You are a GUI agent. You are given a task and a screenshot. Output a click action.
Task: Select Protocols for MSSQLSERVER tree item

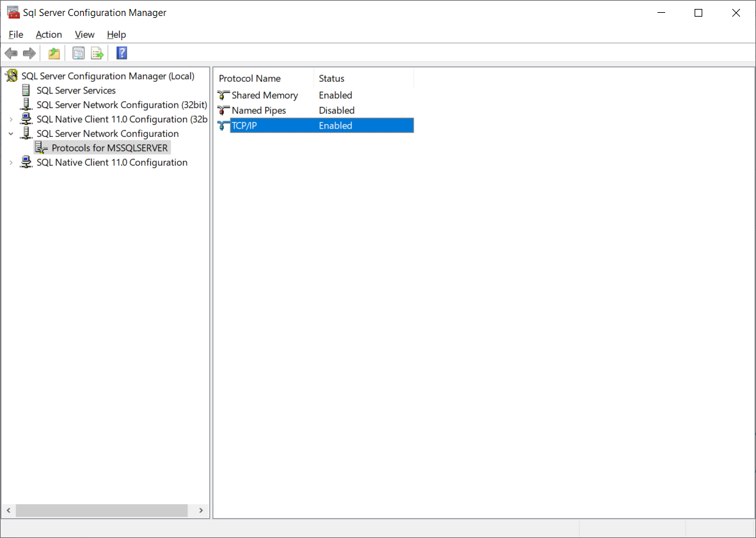[109, 148]
